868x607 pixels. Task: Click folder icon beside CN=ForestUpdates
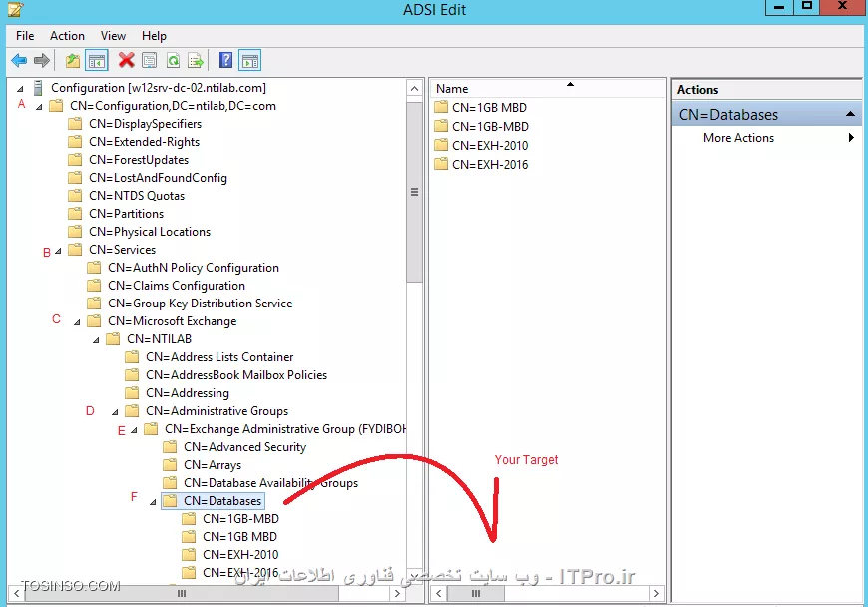click(x=75, y=160)
